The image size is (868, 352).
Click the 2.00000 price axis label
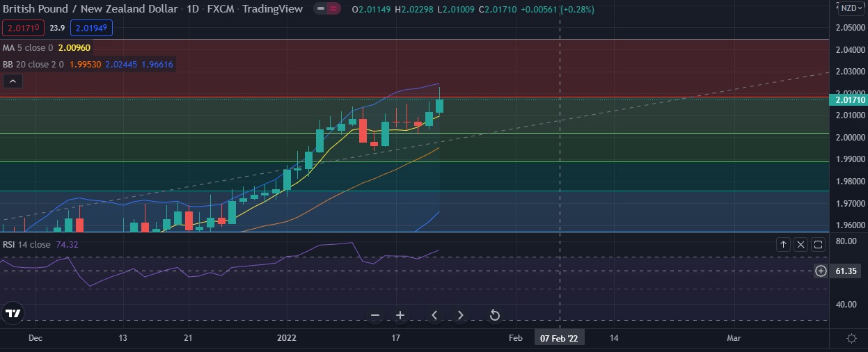pyautogui.click(x=851, y=138)
